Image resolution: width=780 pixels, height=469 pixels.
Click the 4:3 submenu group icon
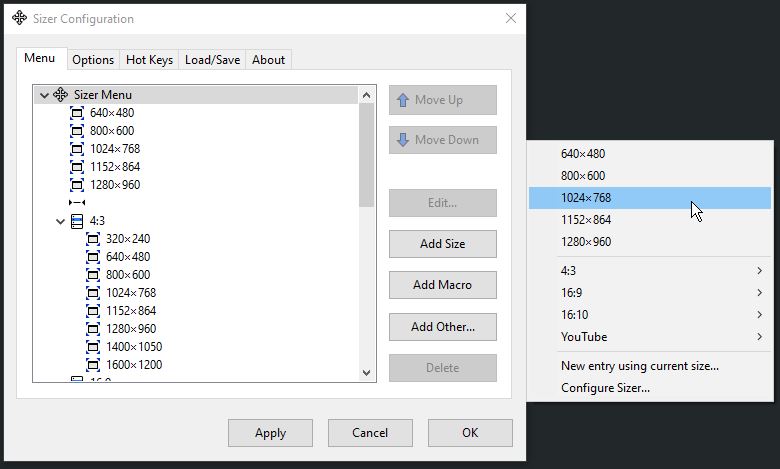[x=77, y=221]
